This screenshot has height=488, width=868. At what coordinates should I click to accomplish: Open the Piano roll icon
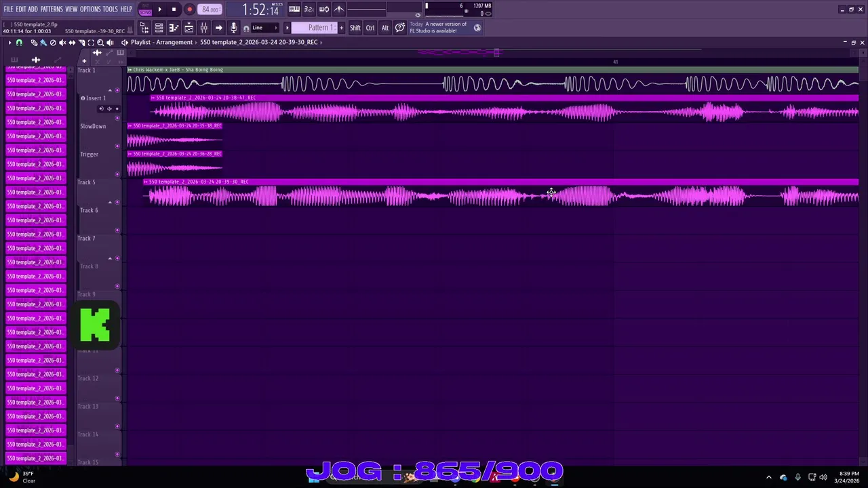tap(174, 28)
